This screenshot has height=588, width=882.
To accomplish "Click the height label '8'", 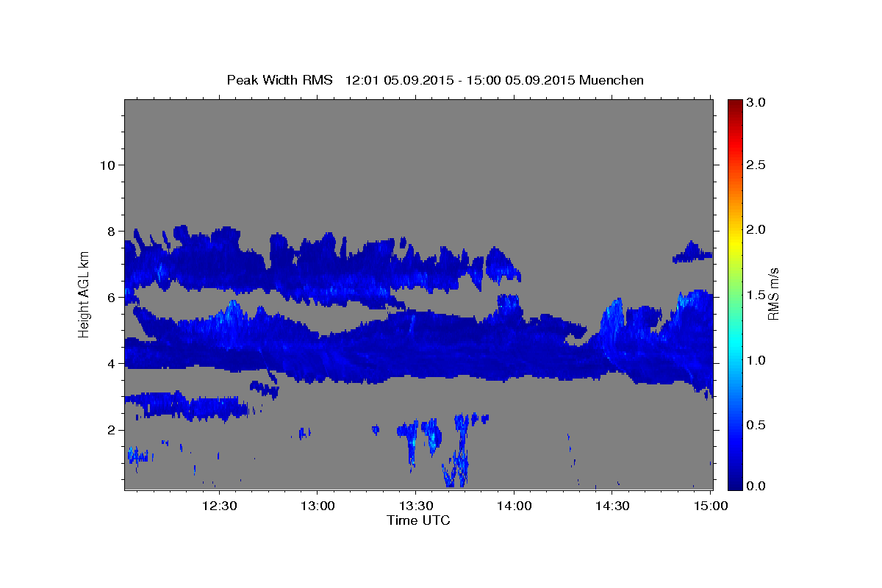I will pyautogui.click(x=110, y=231).
